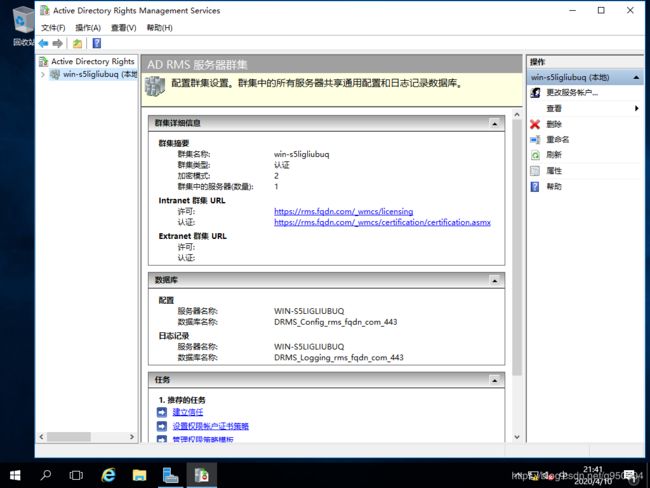Click 重命名 in the actions pane
Screen dimensions: 650x488
point(558,139)
